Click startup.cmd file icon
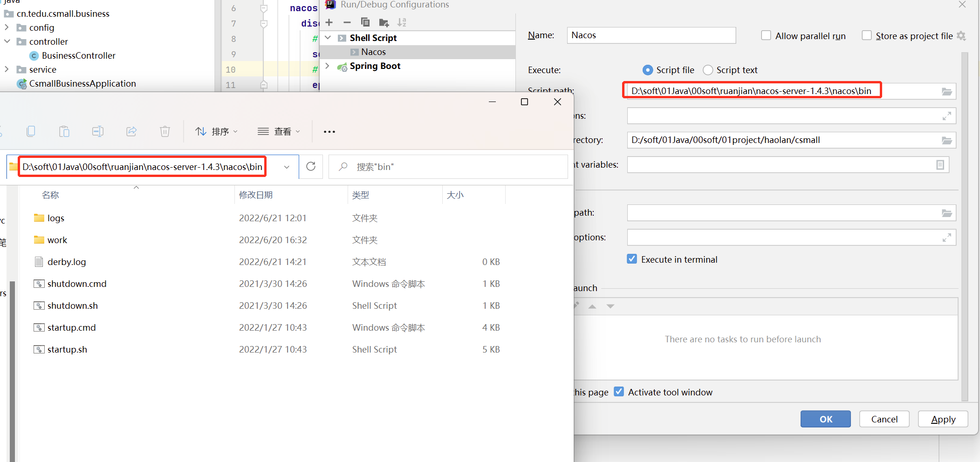Screen dimensions: 980x462 39,327
